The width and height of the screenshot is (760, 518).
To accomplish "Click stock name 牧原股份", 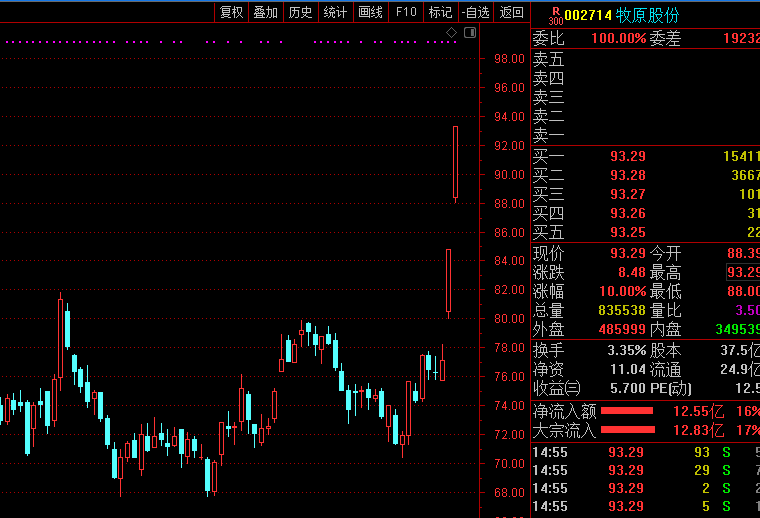I will click(x=648, y=16).
